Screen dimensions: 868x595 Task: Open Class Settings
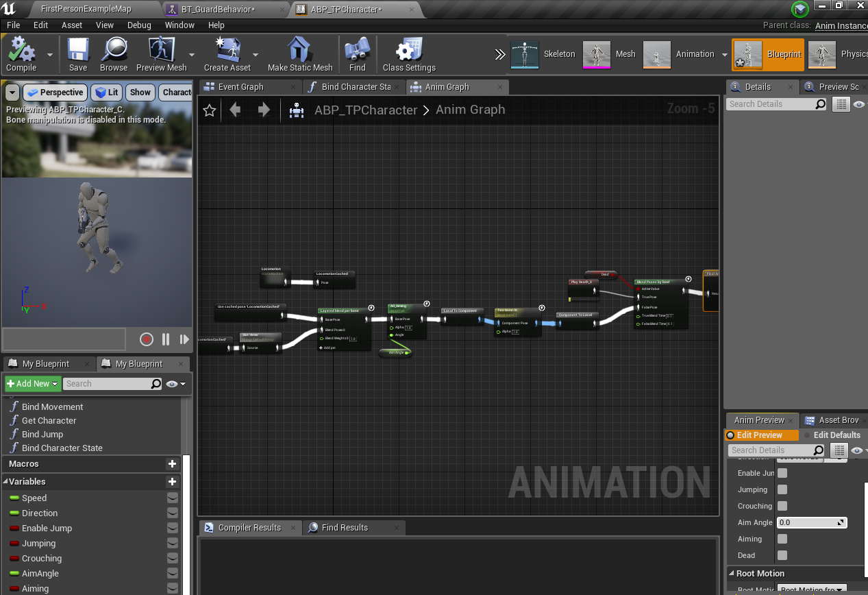point(409,54)
